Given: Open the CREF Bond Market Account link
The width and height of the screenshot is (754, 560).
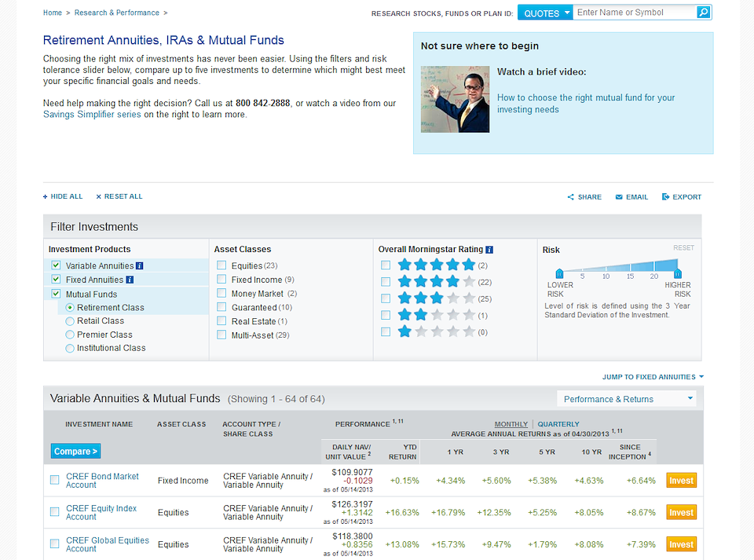Looking at the screenshot, I should (x=102, y=480).
